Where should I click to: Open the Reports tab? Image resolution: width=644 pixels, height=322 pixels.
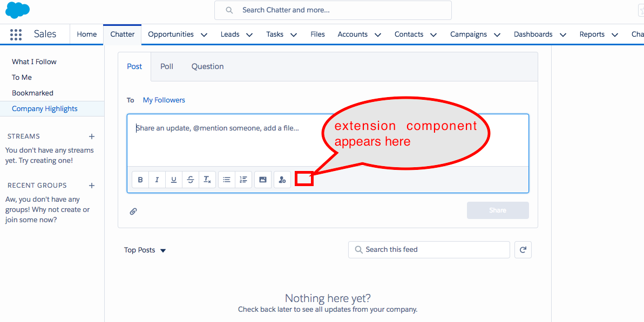pos(592,35)
